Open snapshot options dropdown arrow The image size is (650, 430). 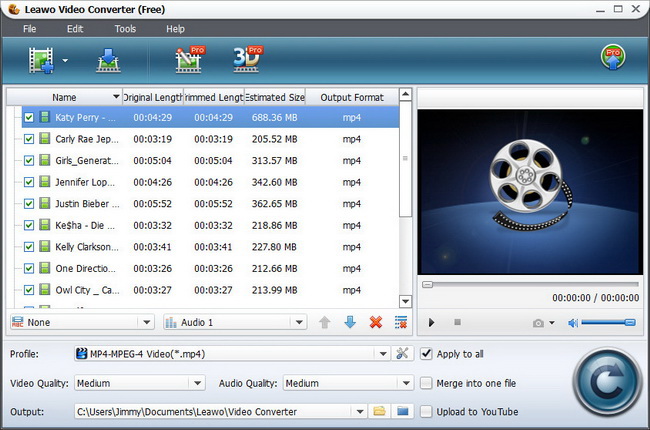[552, 323]
